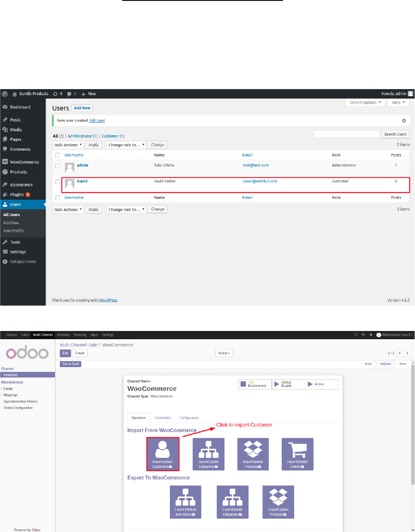This screenshot has height=532, width=415.
Task: Click the admin avatar next to Howdy, admin
Action: tap(411, 93)
